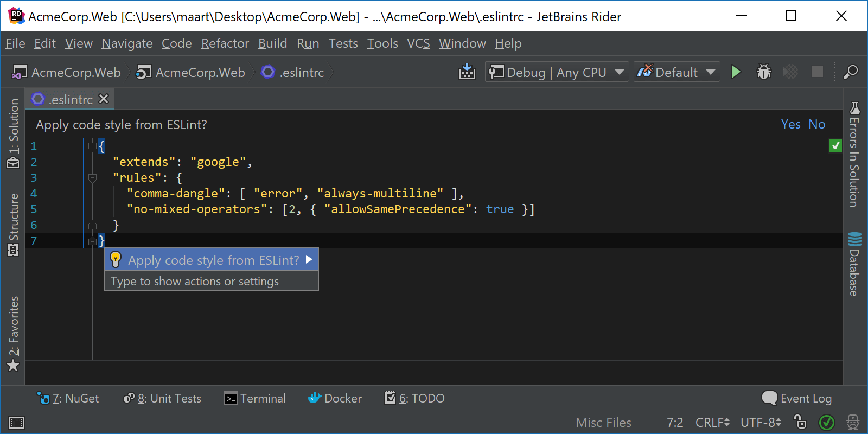The width and height of the screenshot is (868, 434).
Task: Open the 6: TODO tool window
Action: pos(414,398)
